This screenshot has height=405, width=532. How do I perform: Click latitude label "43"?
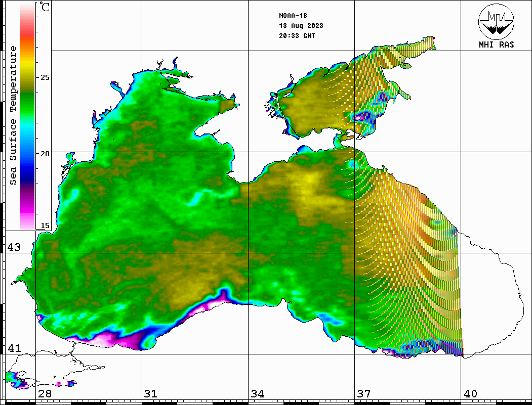14,247
